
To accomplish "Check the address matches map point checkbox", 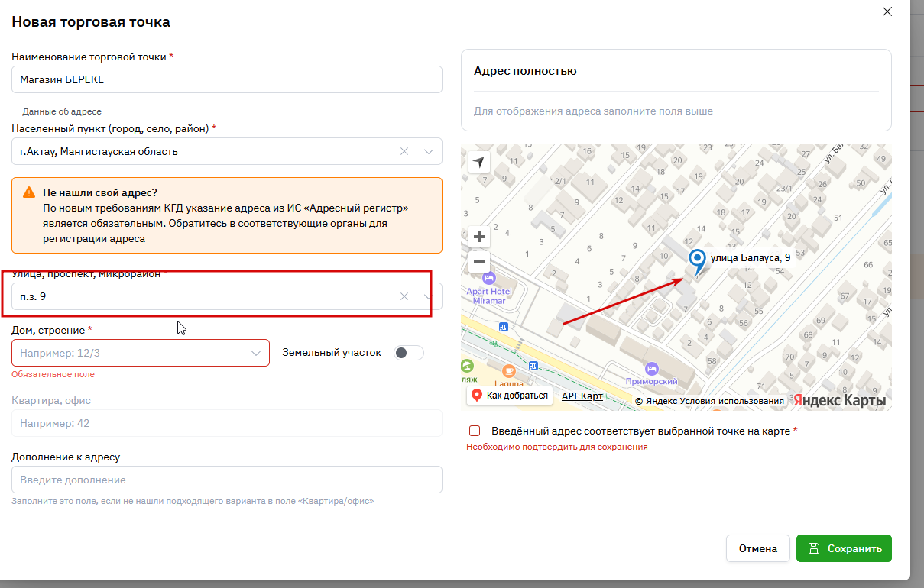I will [x=475, y=431].
